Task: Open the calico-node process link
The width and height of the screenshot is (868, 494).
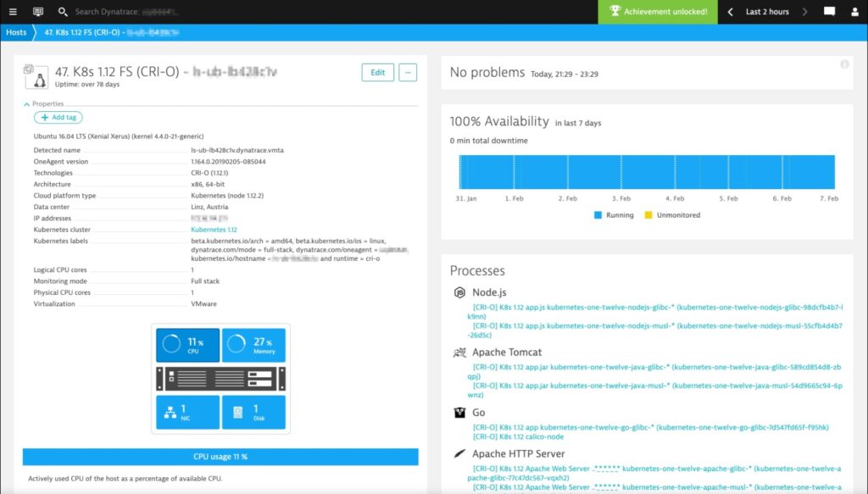Action: click(518, 436)
